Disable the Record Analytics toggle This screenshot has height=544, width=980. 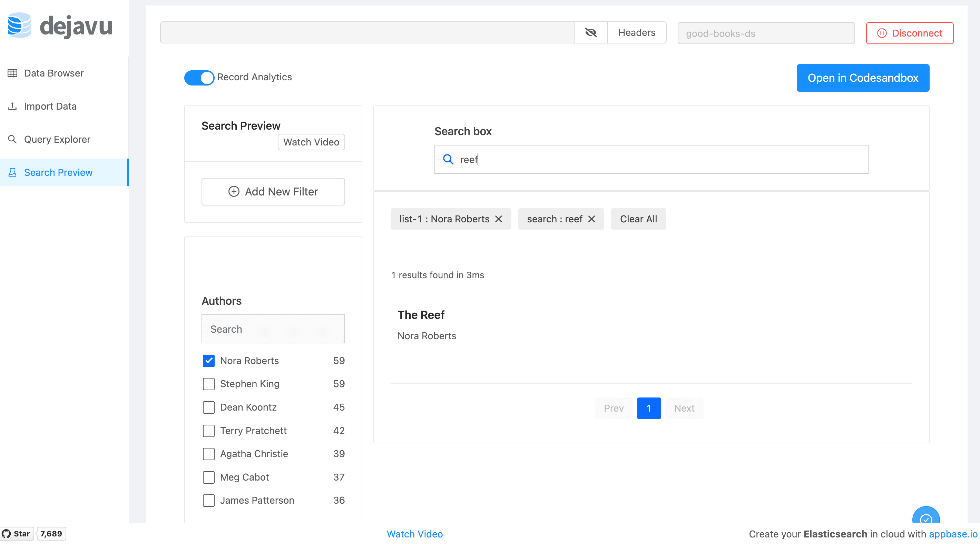[199, 78]
